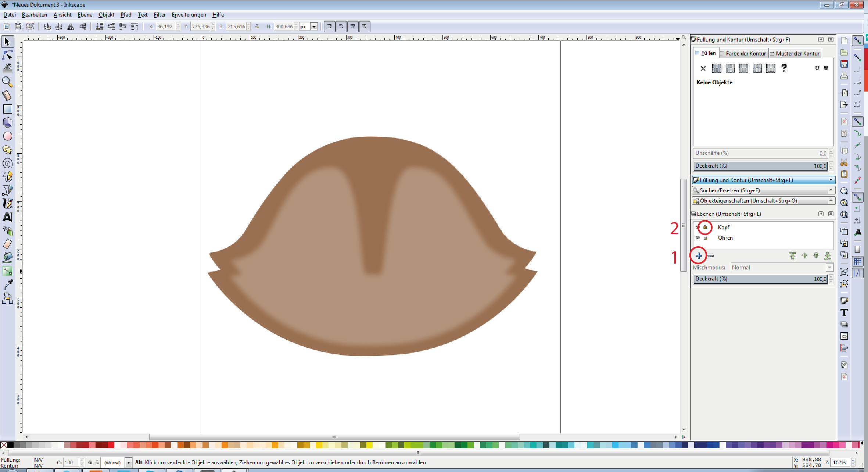868x472 pixels.
Task: Open the Datei menu
Action: [x=10, y=15]
